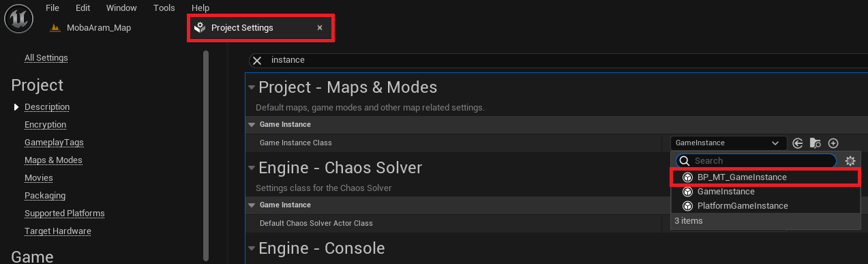Clear the search with the X icon
868x264 pixels.
(257, 60)
